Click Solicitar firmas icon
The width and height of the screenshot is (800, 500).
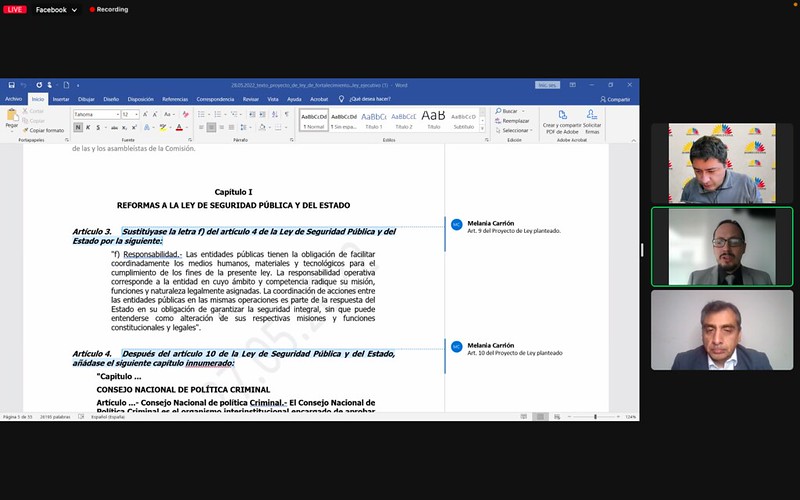592,122
